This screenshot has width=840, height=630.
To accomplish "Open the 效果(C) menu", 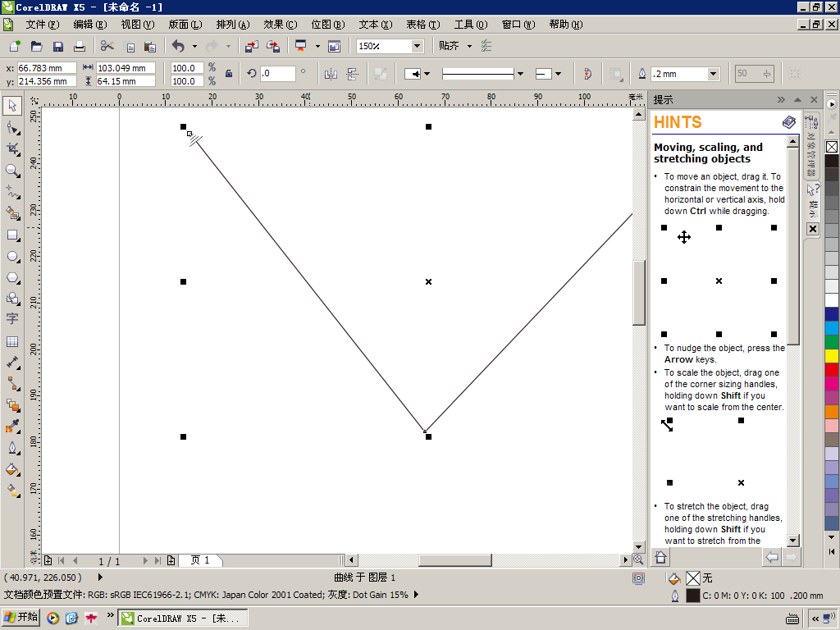I will [280, 25].
